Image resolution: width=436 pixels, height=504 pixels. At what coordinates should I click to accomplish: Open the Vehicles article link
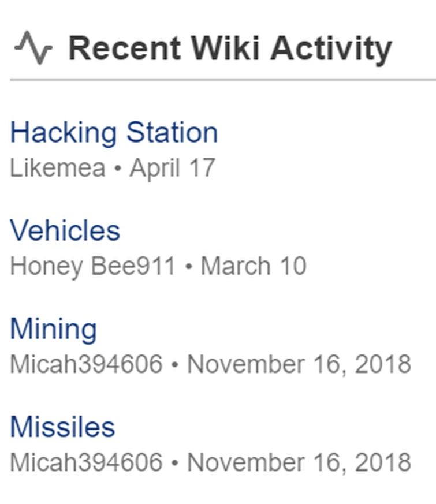tap(66, 230)
